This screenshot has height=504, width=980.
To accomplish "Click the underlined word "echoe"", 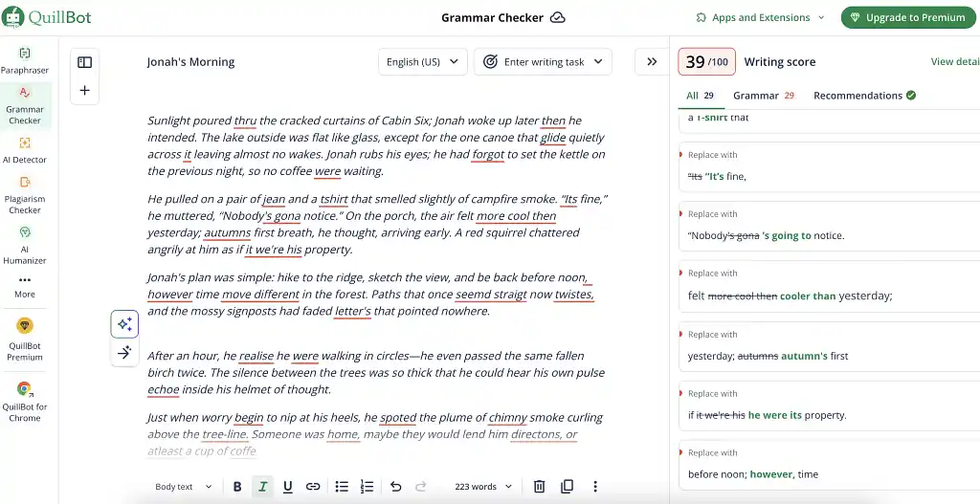I will (163, 389).
